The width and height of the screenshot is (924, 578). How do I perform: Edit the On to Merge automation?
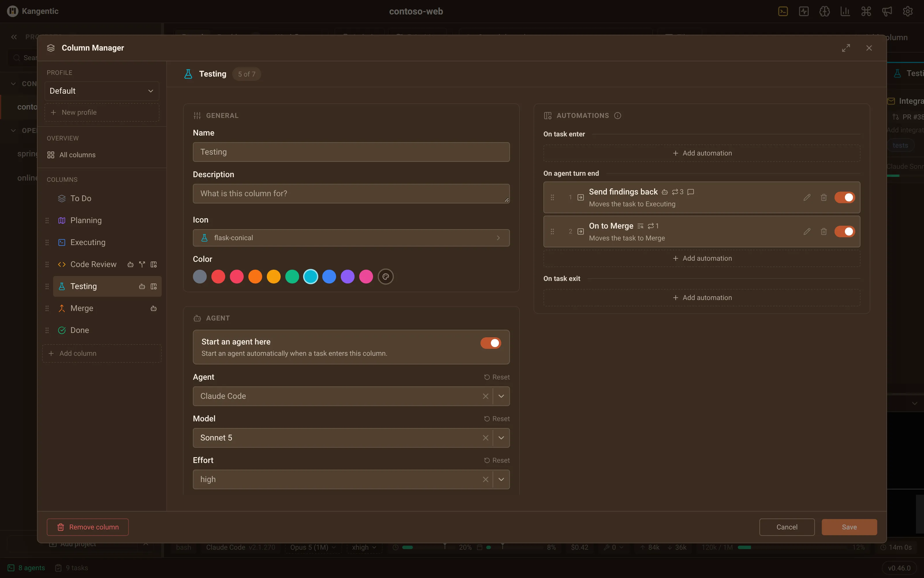[x=807, y=231]
